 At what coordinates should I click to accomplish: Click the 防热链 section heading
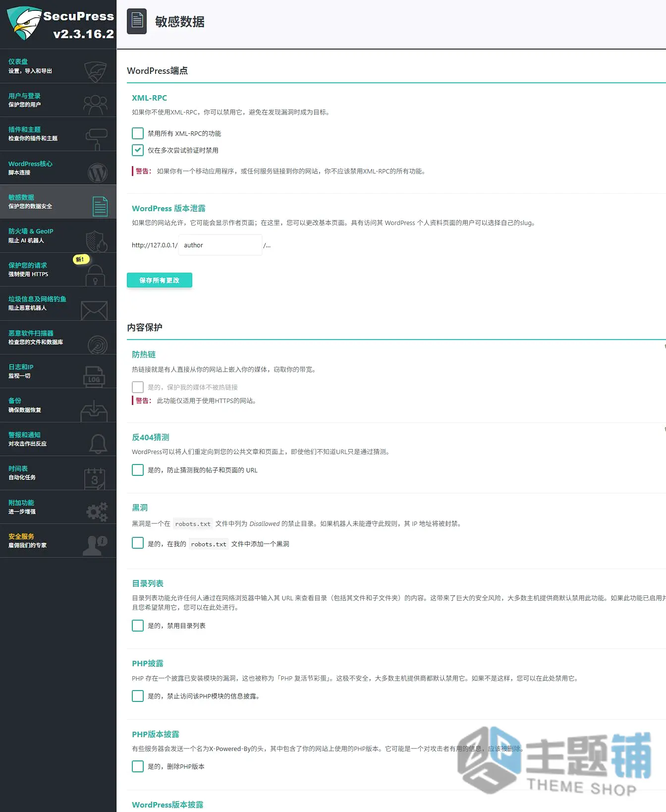(144, 354)
